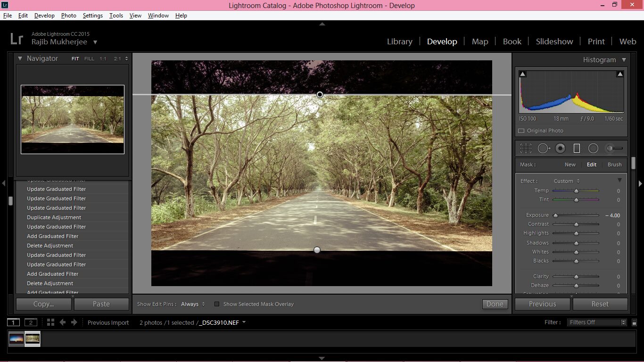Click the Previous button
Viewport: 644px width, 362px height.
tap(543, 304)
